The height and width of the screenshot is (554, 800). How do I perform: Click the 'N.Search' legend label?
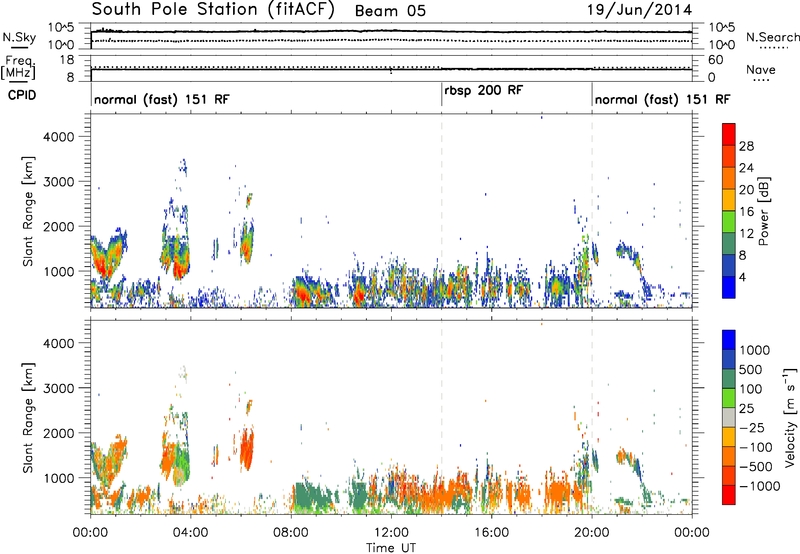(x=772, y=37)
